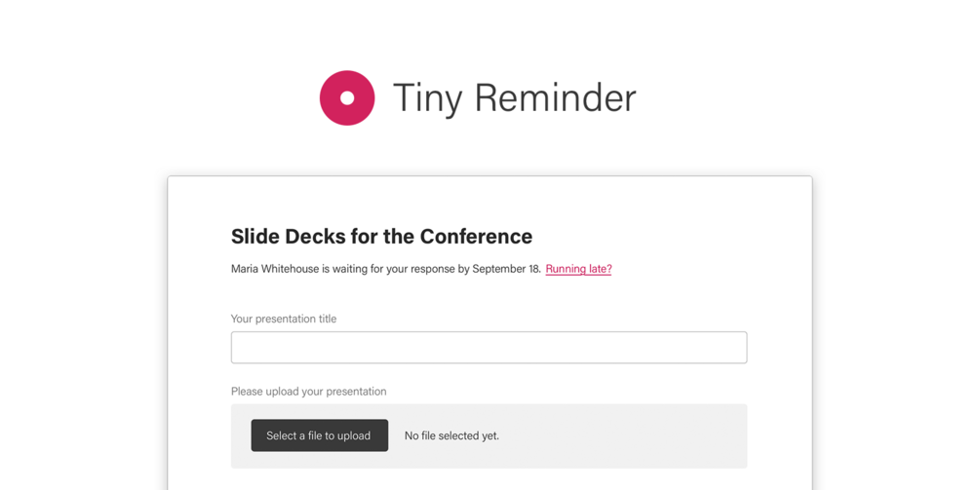Click the word "Reminder" in the header
The height and width of the screenshot is (490, 980).
point(555,98)
